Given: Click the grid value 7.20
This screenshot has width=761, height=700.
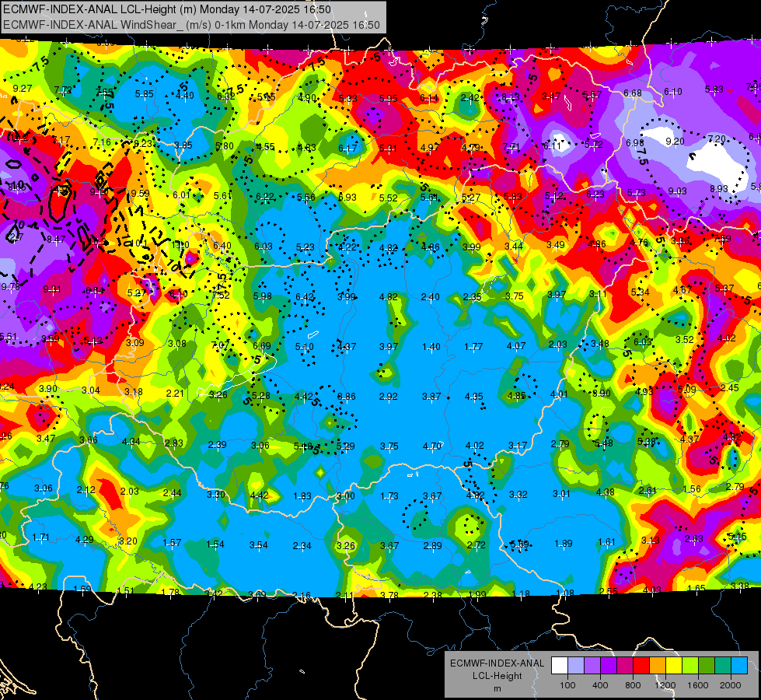Looking at the screenshot, I should click(x=717, y=139).
